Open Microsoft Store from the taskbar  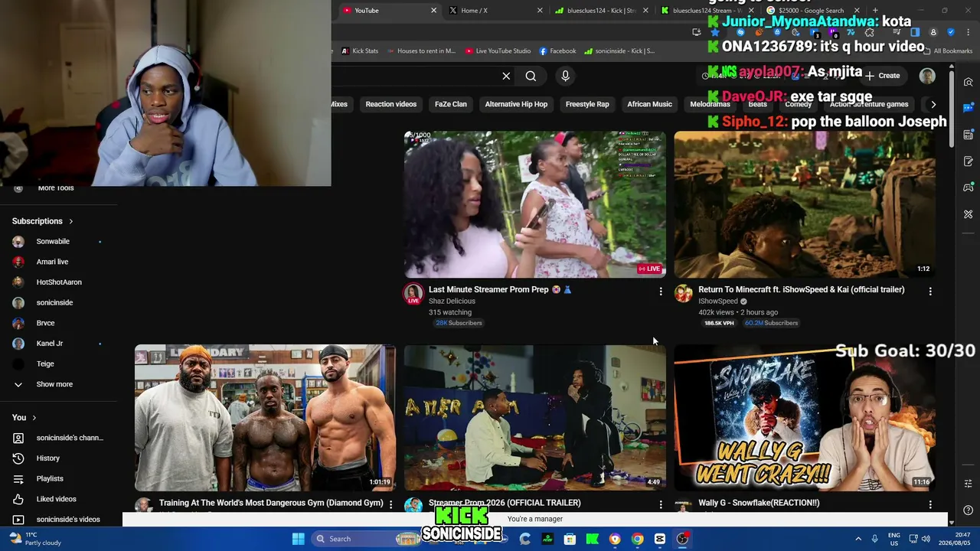click(570, 539)
